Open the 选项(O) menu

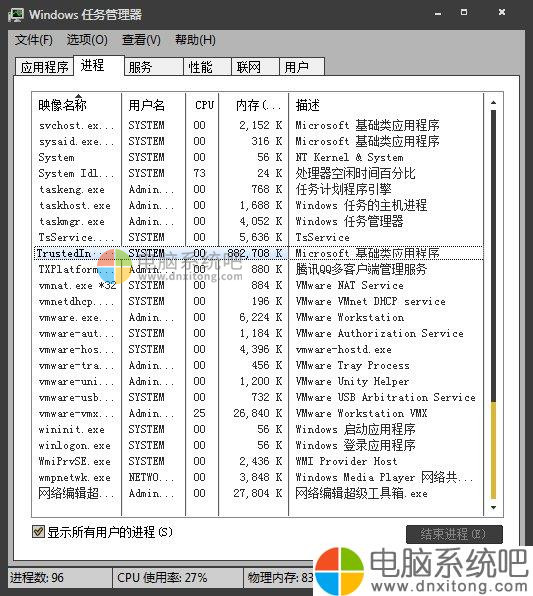(87, 40)
